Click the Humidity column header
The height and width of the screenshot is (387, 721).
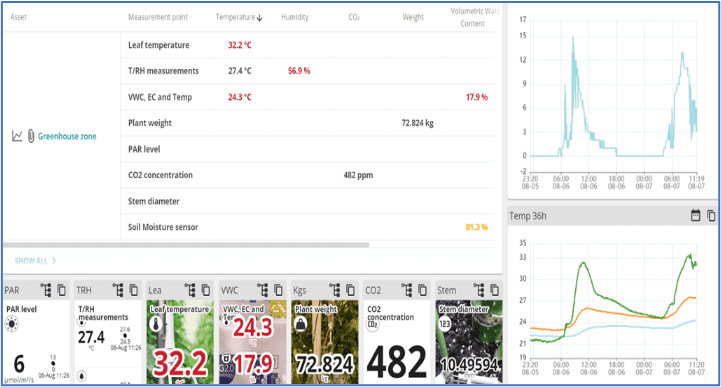tap(295, 17)
